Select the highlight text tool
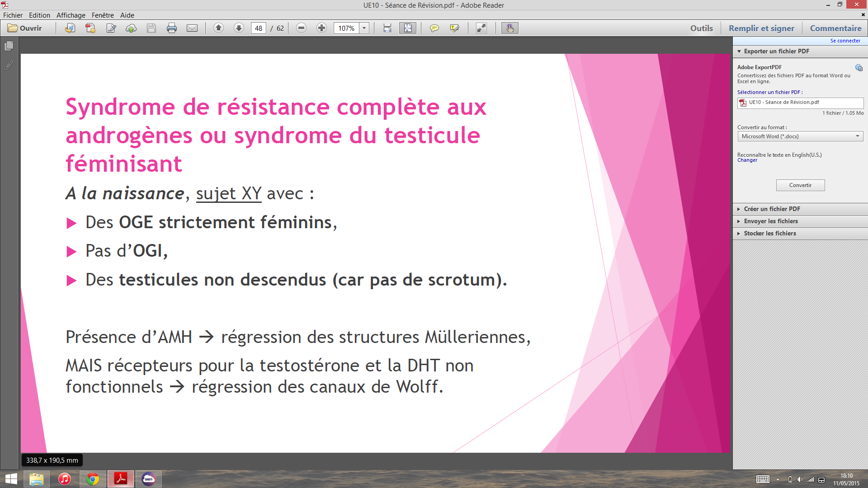 pyautogui.click(x=454, y=28)
